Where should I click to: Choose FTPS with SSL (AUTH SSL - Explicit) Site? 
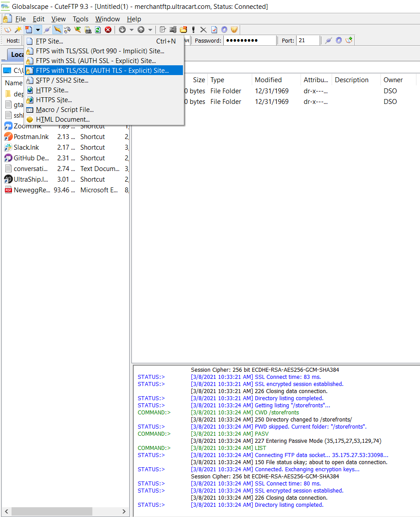[104, 61]
